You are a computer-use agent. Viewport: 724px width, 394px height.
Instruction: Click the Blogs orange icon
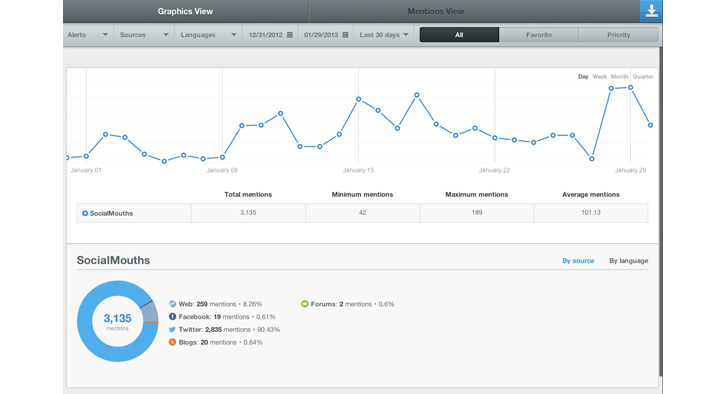pyautogui.click(x=172, y=342)
